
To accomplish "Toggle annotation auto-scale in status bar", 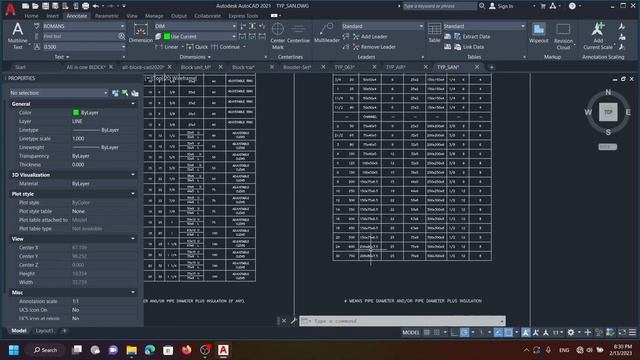I will (x=536, y=333).
